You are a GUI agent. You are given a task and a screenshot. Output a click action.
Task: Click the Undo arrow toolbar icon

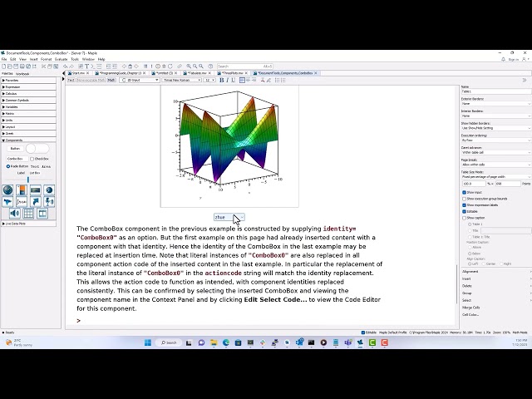point(66,66)
